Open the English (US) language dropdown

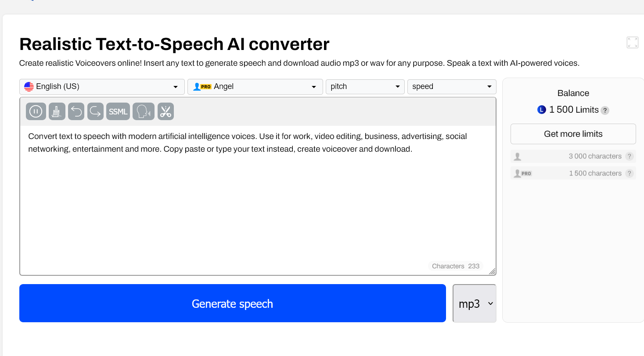pyautogui.click(x=102, y=87)
